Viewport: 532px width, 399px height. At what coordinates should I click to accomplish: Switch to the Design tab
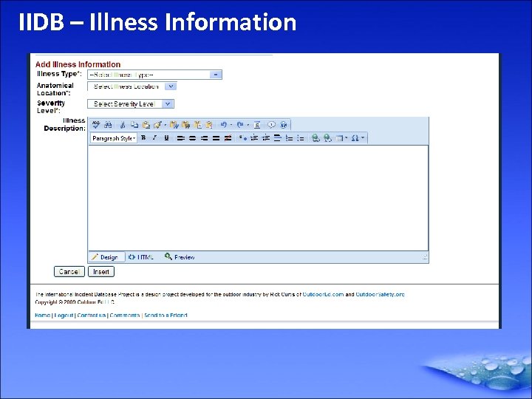coord(106,257)
